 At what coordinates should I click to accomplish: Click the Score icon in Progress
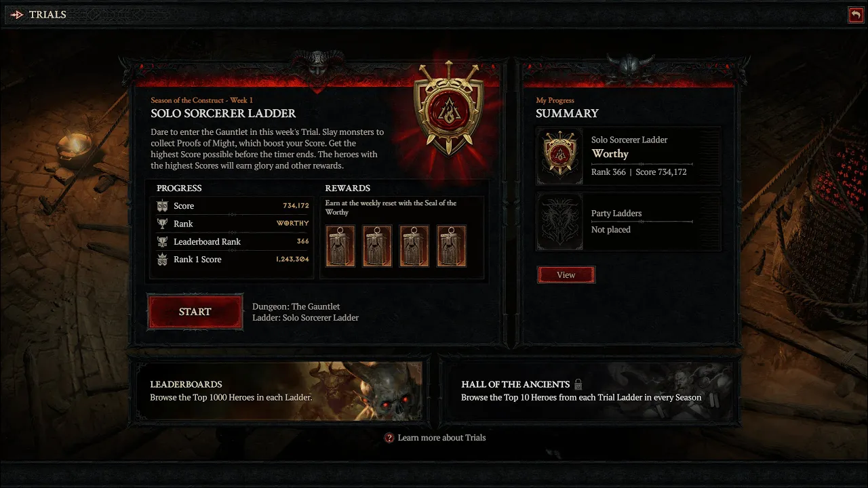tap(162, 206)
